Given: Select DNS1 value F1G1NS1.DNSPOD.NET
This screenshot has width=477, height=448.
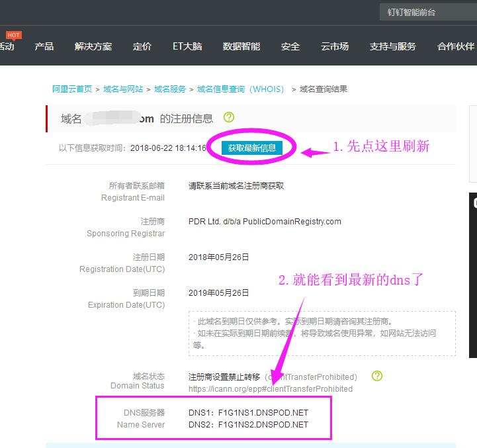Looking at the screenshot, I should [x=263, y=413].
